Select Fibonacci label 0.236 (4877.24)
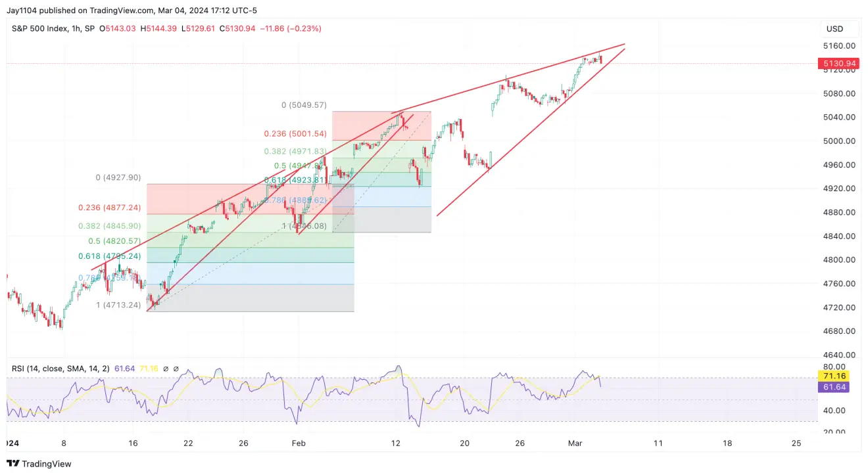Viewport: 868px width, 475px height. [x=110, y=207]
